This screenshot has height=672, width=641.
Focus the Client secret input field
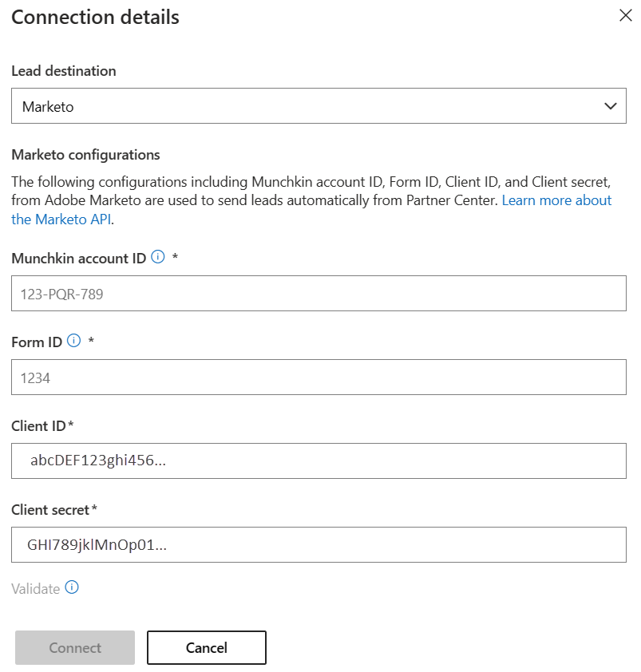point(319,544)
